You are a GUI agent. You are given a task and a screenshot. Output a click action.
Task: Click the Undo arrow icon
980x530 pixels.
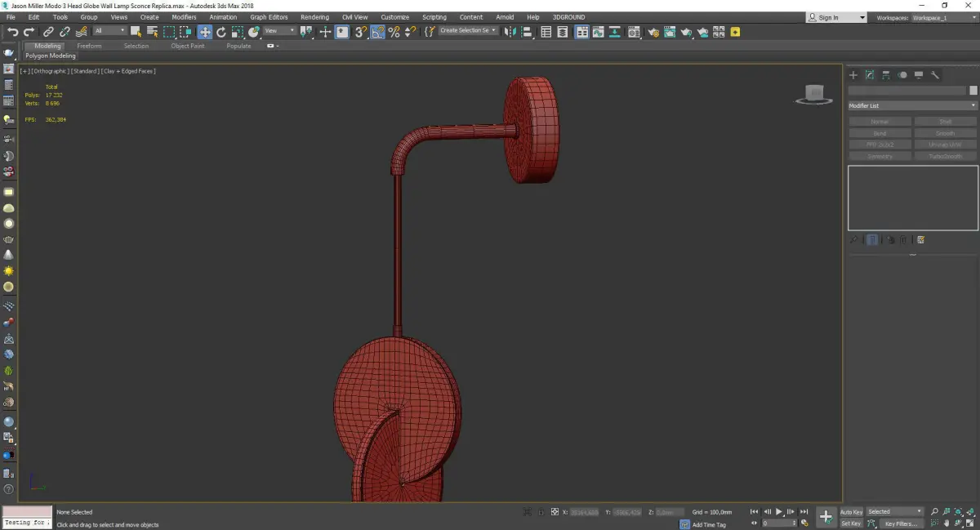coord(12,32)
